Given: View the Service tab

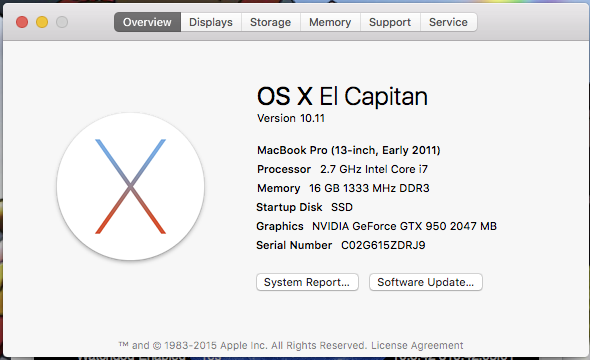Looking at the screenshot, I should 449,22.
